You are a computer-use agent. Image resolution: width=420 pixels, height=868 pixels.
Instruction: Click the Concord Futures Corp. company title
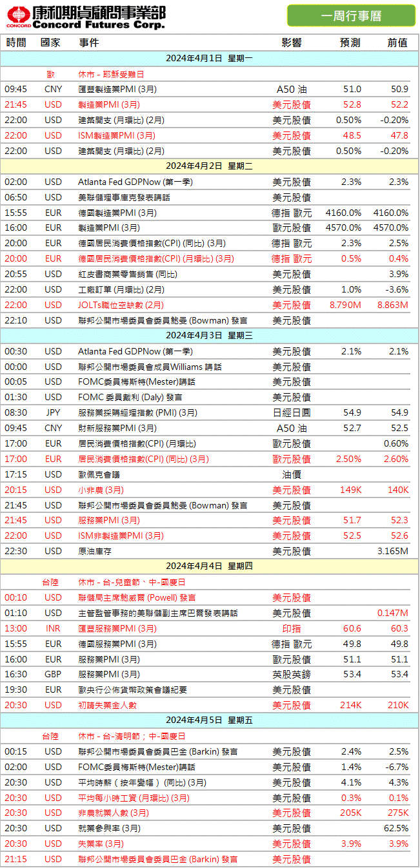tap(98, 17)
